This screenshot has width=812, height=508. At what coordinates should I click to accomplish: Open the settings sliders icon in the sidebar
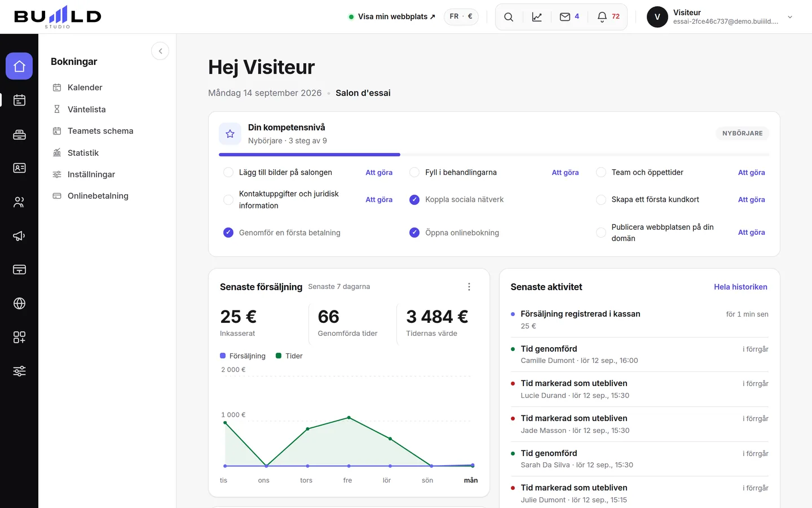pyautogui.click(x=19, y=371)
